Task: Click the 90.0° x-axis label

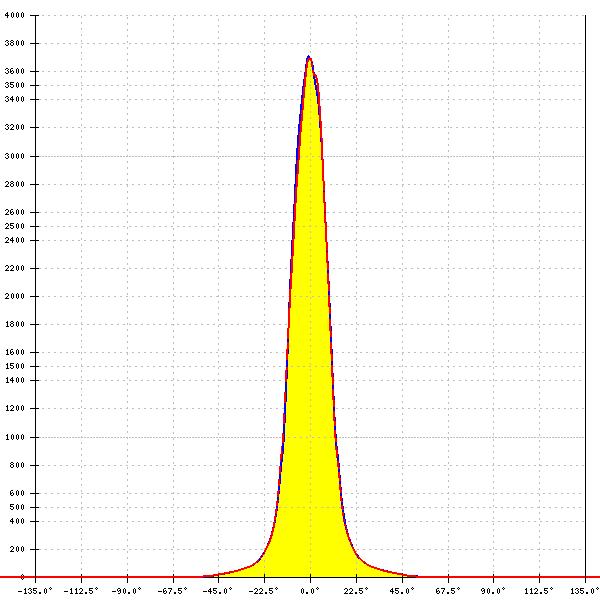Action: pos(493,591)
